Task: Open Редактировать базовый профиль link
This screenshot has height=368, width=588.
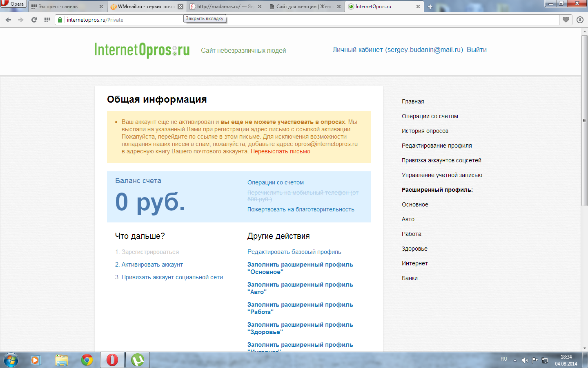Action: (x=294, y=252)
